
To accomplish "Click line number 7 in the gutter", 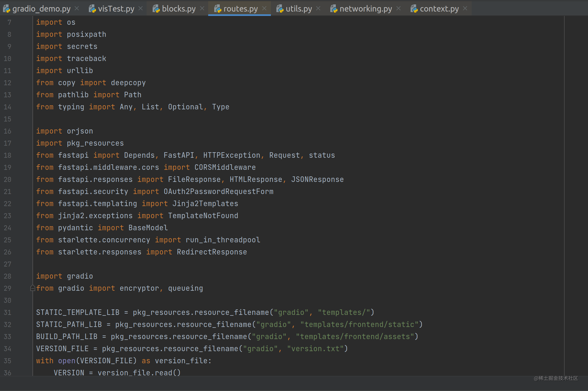I will point(9,22).
